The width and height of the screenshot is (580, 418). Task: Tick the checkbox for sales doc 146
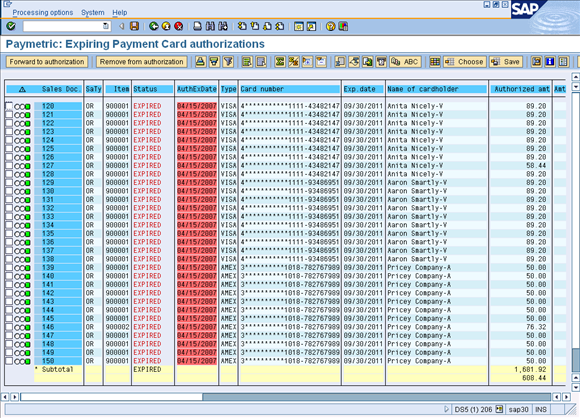[x=9, y=327]
